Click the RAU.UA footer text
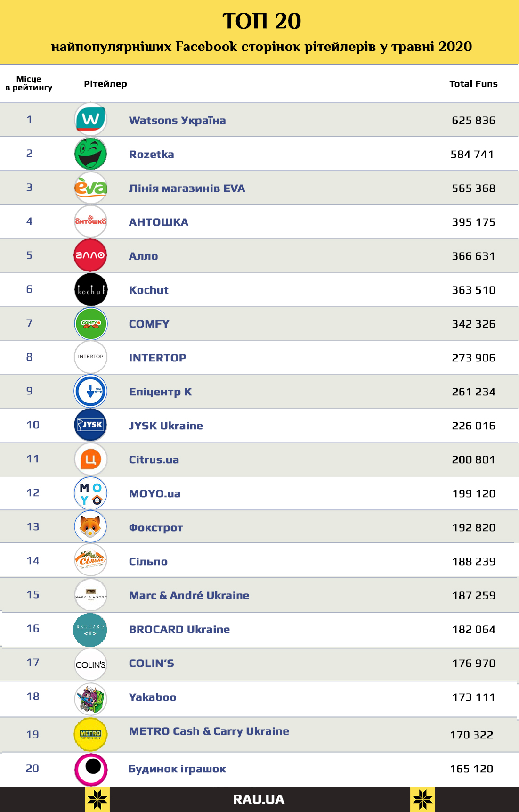The image size is (519, 812). coord(259,799)
